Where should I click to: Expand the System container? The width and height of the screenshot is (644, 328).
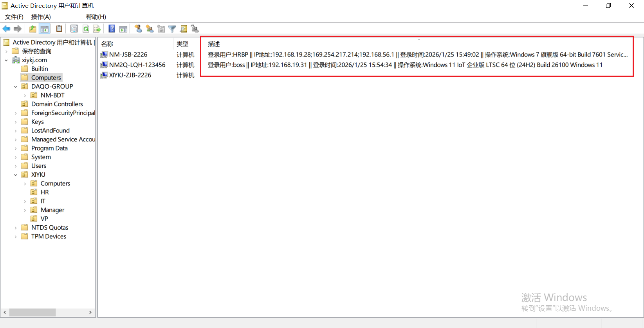click(16, 157)
